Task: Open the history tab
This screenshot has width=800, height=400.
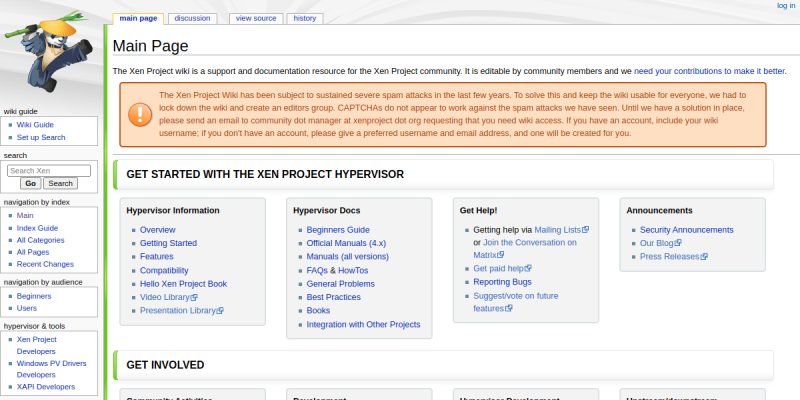Action: [305, 18]
